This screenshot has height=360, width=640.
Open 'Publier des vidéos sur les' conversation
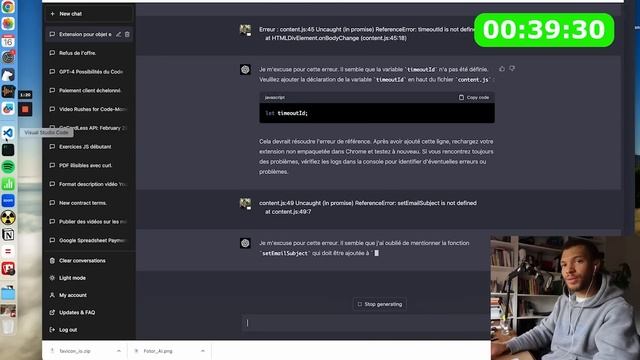coord(89,222)
